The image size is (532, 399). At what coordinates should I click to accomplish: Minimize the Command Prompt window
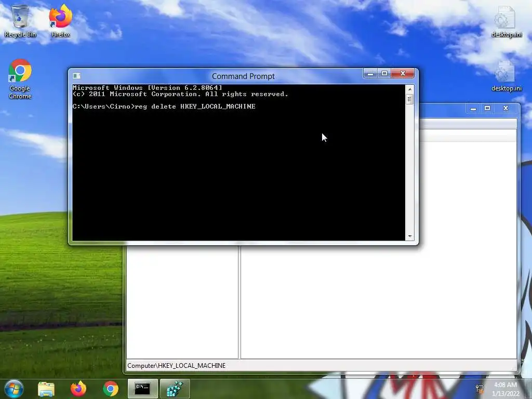(x=370, y=73)
